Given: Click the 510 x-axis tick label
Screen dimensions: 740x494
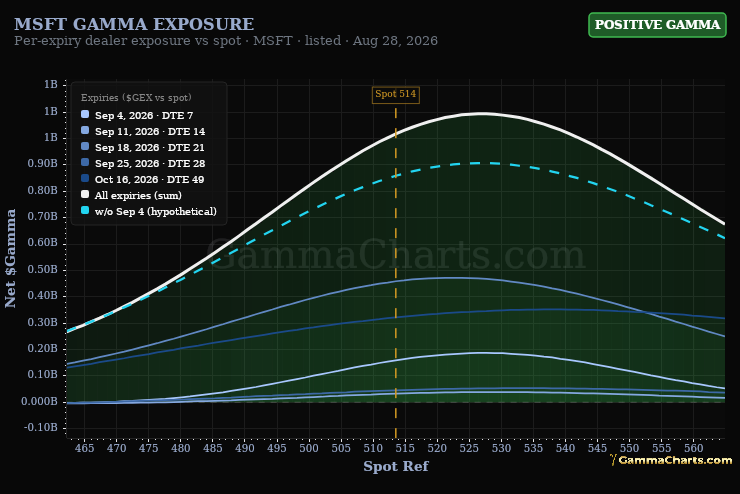Looking at the screenshot, I should pyautogui.click(x=373, y=448).
